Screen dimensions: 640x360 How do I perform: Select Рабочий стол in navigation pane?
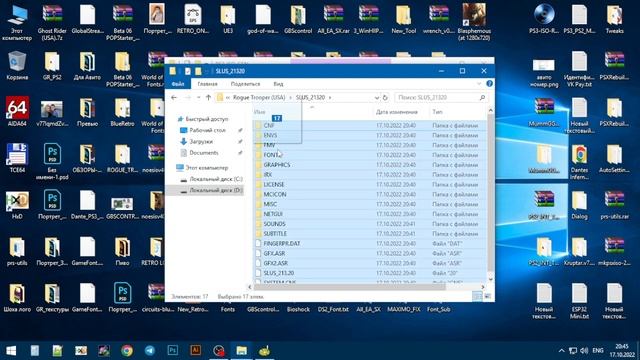[x=207, y=130]
